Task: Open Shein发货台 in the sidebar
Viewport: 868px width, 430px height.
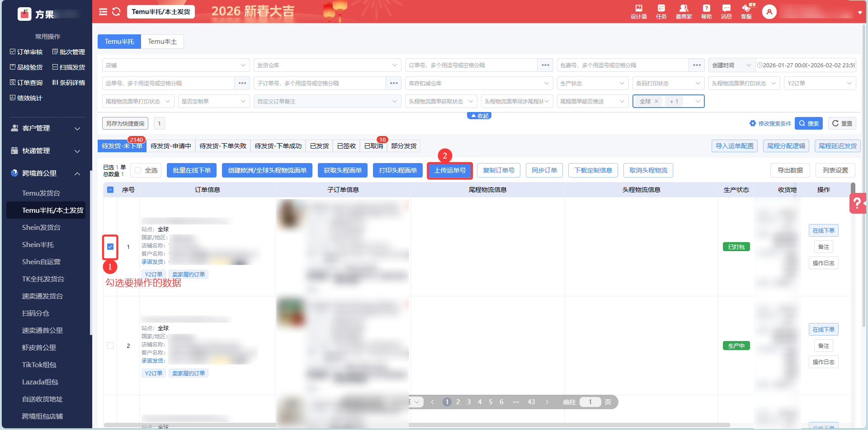Action: pyautogui.click(x=41, y=228)
